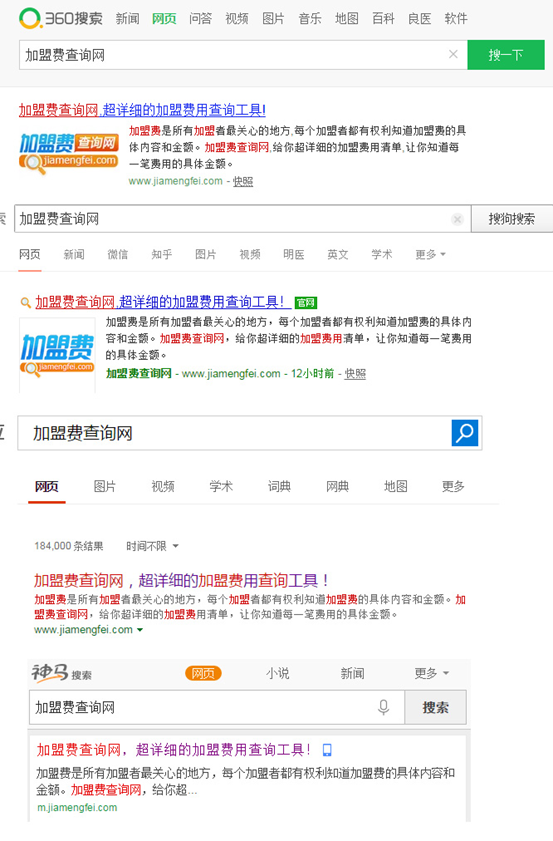The height and width of the screenshot is (841, 553).
Task: Click magnifier icon before Sogou result title
Action: point(25,303)
